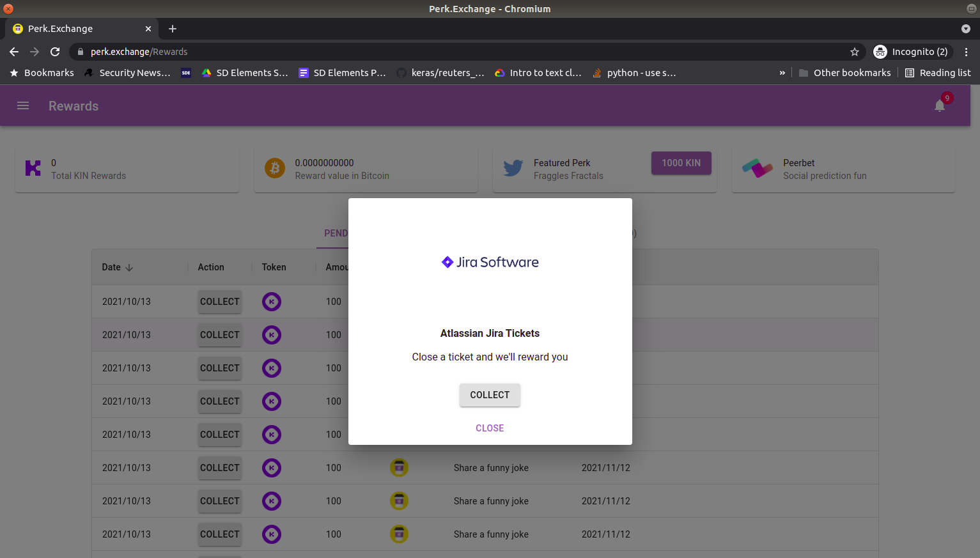Open SD Elements P... bookmark
This screenshot has width=980, height=558.
[343, 73]
